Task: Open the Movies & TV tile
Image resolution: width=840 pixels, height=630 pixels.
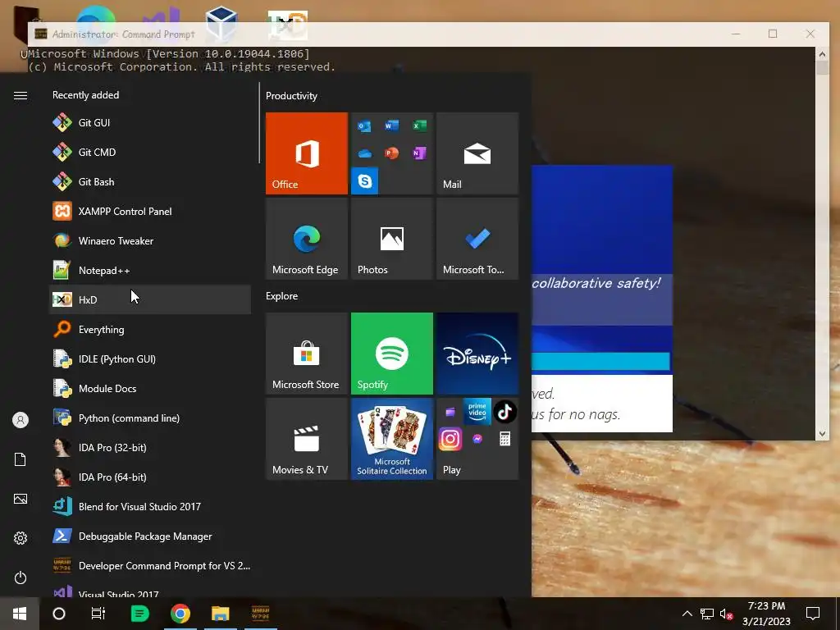Action: click(x=307, y=439)
